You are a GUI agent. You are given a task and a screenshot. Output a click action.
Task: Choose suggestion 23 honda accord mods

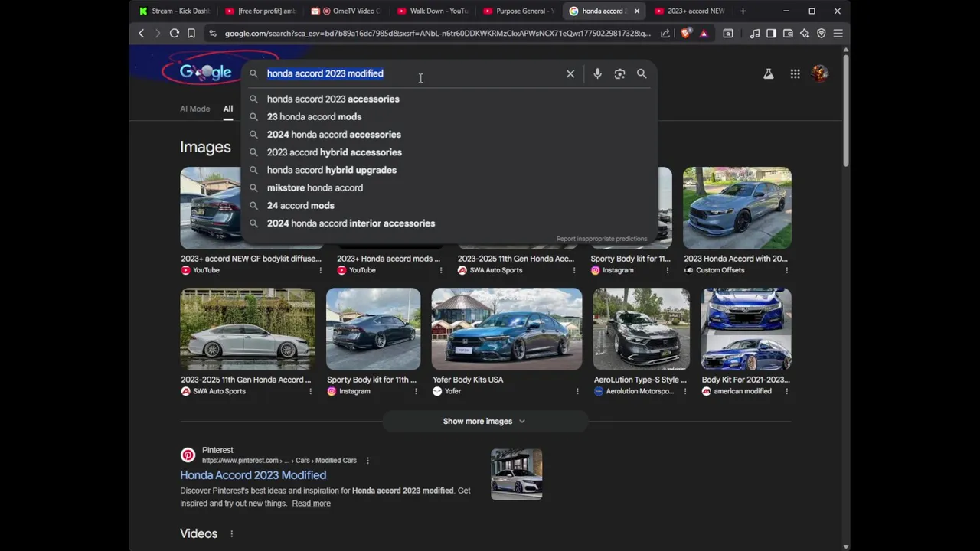coord(449,116)
